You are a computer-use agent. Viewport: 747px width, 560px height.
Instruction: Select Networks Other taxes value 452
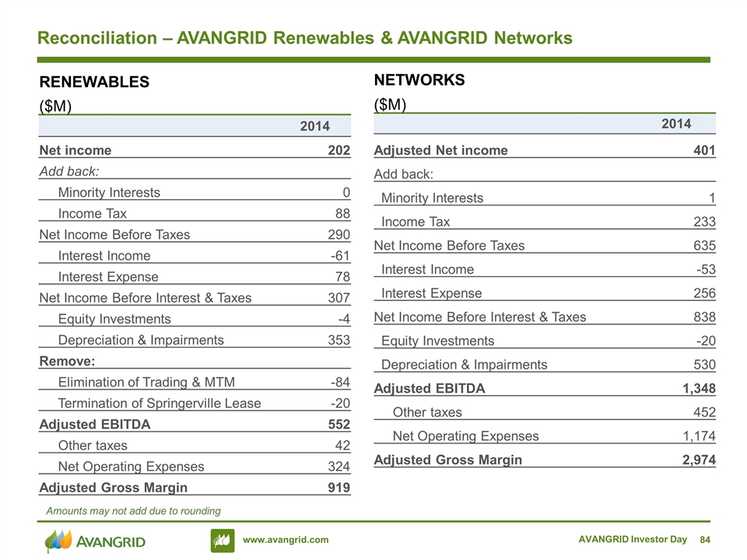pos(705,412)
